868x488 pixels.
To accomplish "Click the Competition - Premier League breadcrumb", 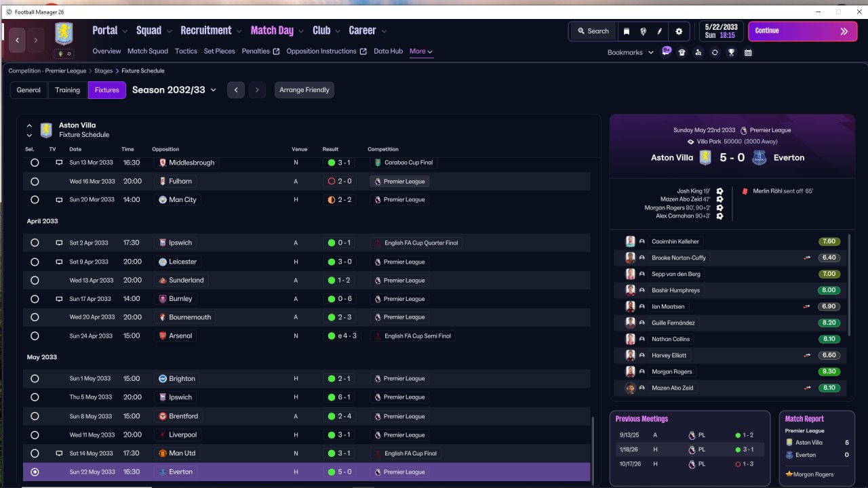I will (47, 70).
